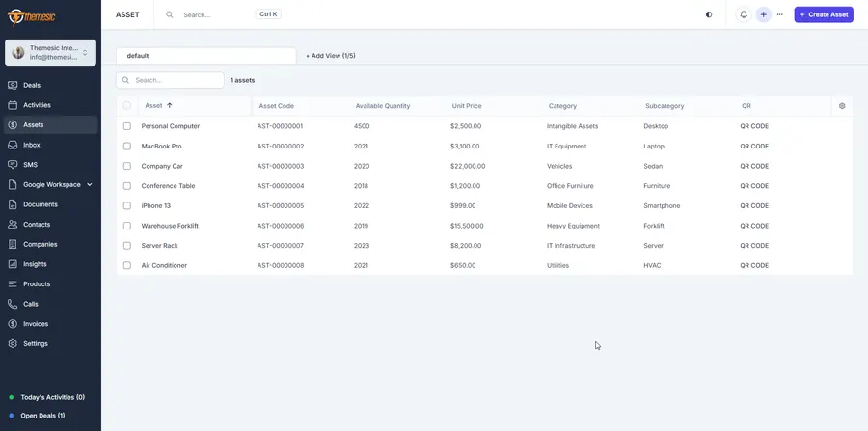Image resolution: width=868 pixels, height=431 pixels.
Task: Open the Settings gear in sidebar
Action: [13, 344]
